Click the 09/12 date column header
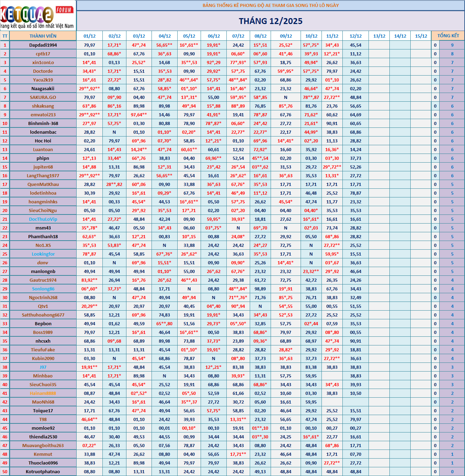Screen dimensions: 465x476 pyautogui.click(x=286, y=36)
